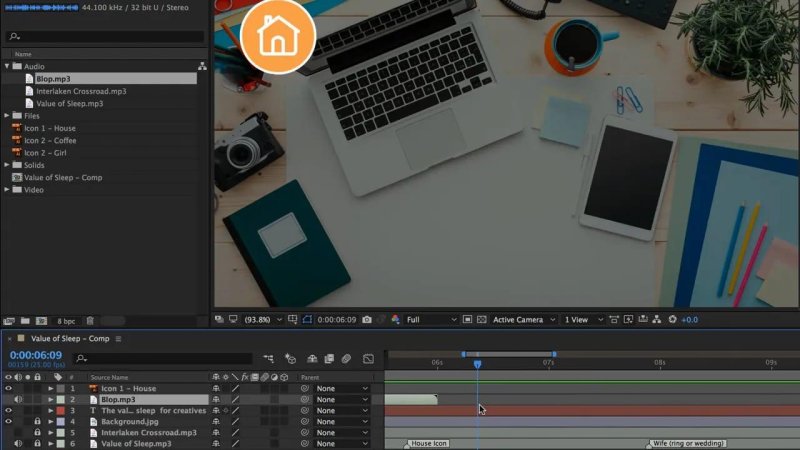This screenshot has height=450, width=800.
Task: Click the timeline layer search field
Action: click(x=163, y=359)
